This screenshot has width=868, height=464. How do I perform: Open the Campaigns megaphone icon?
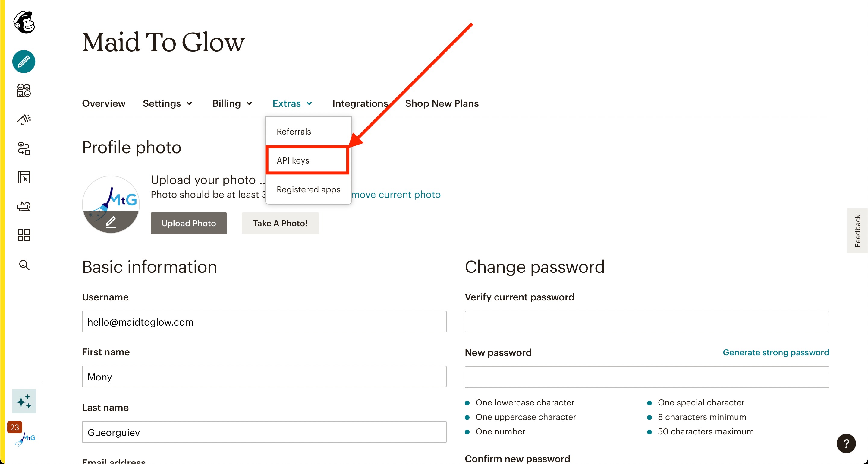pos(24,119)
